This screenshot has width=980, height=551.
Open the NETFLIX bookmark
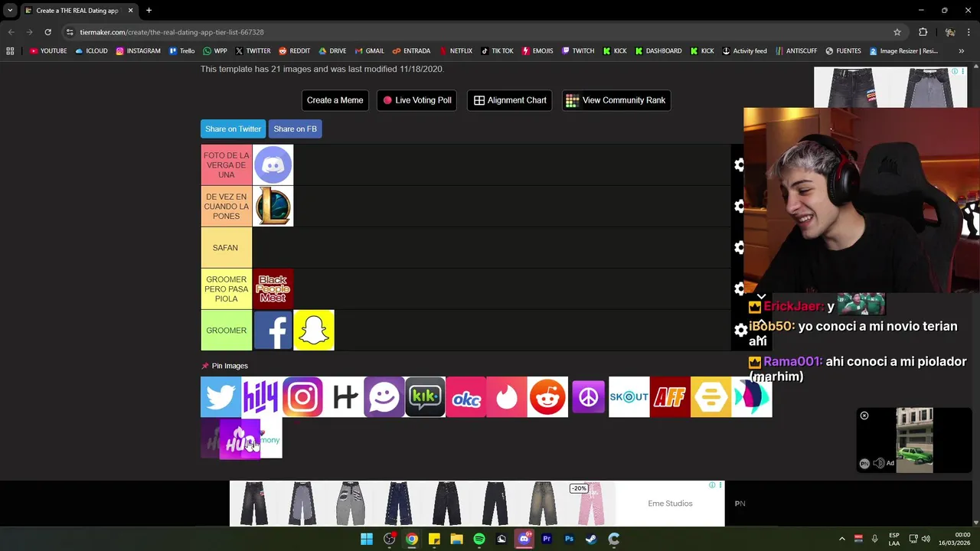pos(456,51)
